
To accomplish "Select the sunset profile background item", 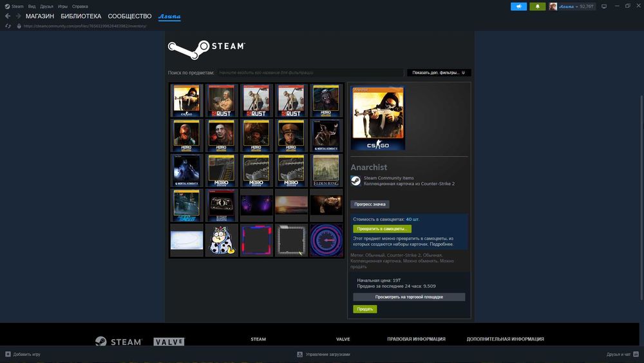I will pos(291,206).
